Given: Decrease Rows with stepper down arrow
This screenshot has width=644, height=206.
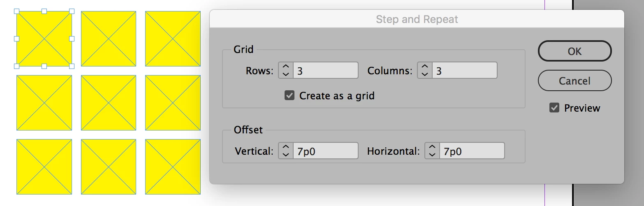Looking at the screenshot, I should 286,74.
